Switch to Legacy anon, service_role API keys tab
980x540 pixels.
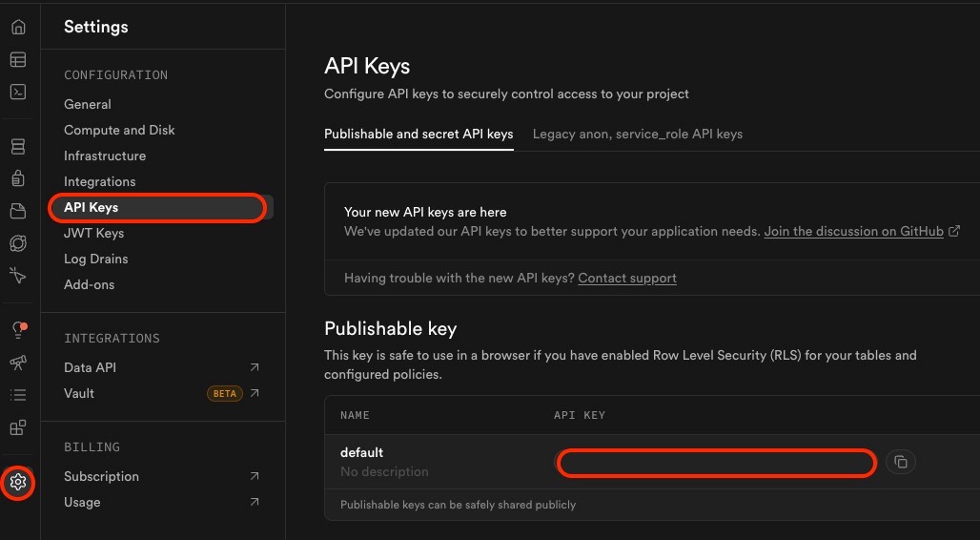pos(638,134)
